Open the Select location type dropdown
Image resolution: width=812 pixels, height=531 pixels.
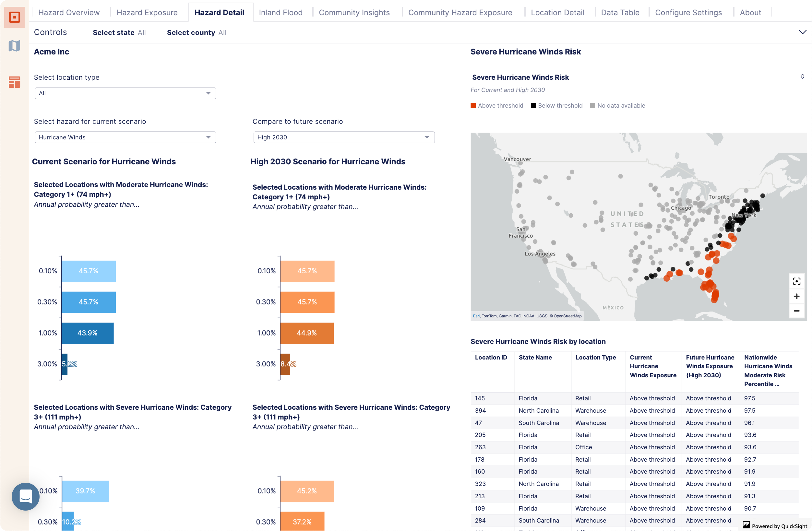click(x=125, y=92)
